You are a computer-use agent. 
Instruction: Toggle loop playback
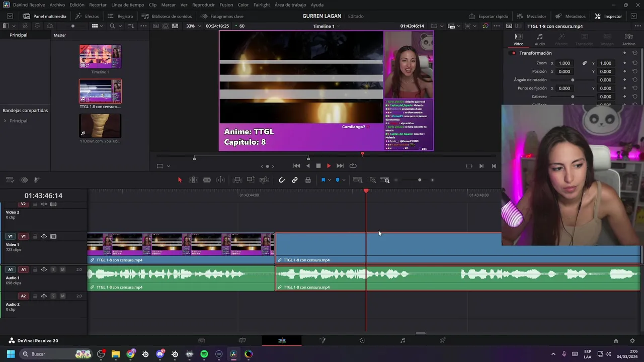[353, 166]
